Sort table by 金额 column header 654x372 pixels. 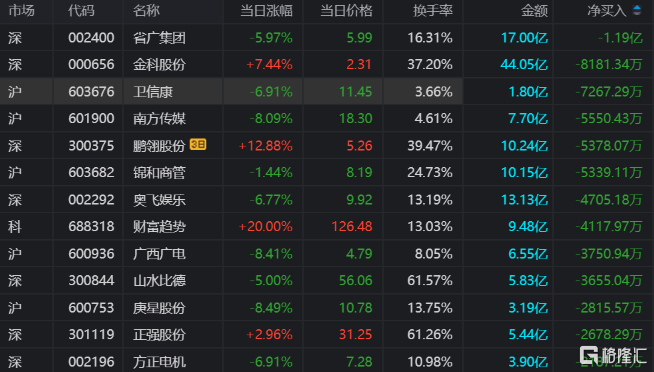[534, 11]
